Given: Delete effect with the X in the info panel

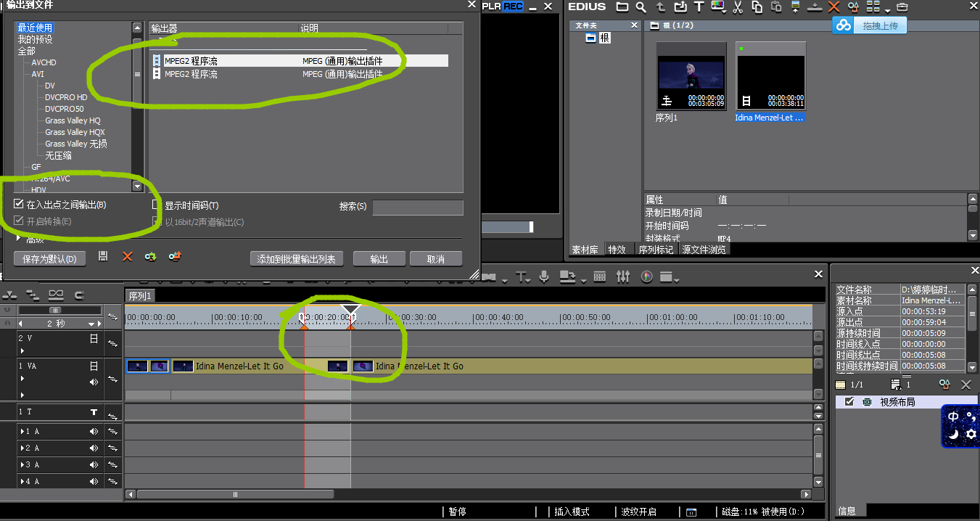Looking at the screenshot, I should 965,385.
